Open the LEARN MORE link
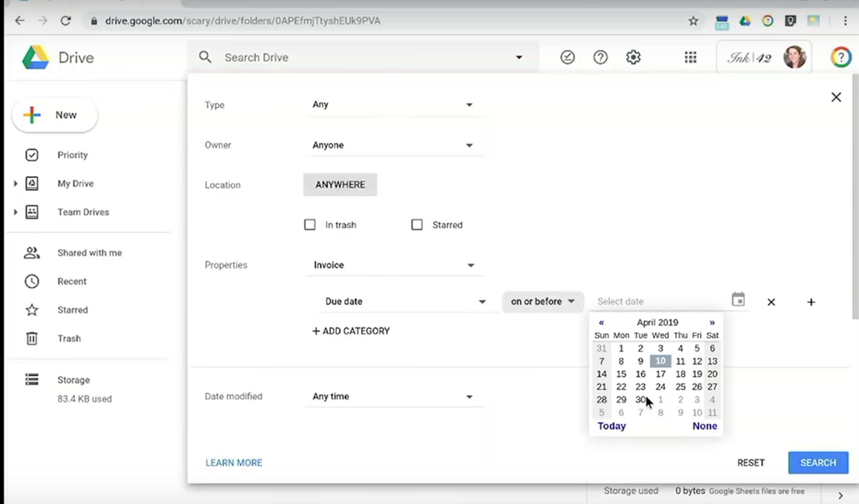Screen dimensions: 859x504 (234, 462)
